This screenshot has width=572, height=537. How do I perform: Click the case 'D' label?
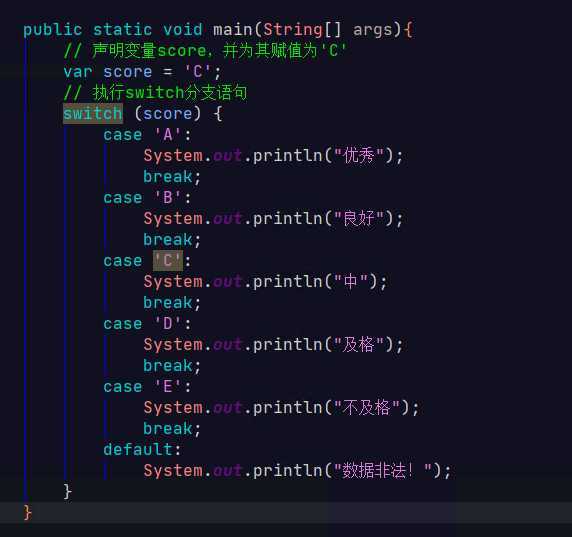147,324
